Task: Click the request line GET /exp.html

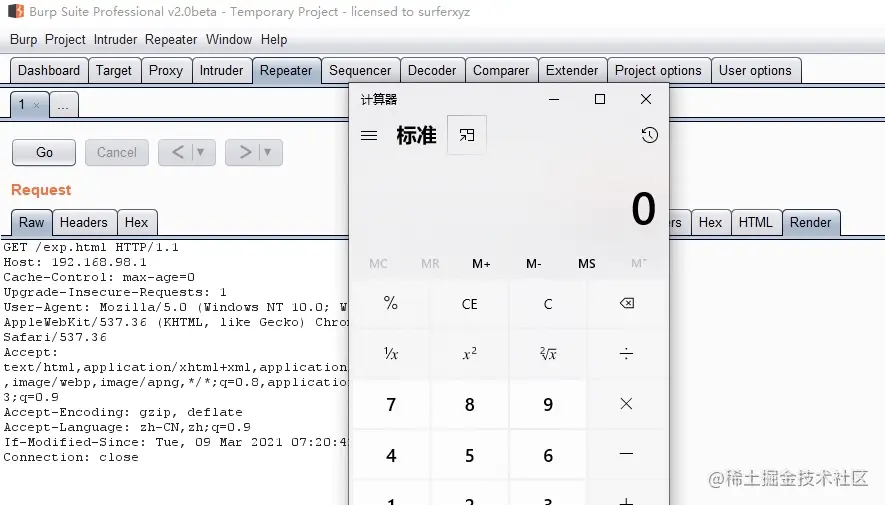Action: (x=91, y=247)
